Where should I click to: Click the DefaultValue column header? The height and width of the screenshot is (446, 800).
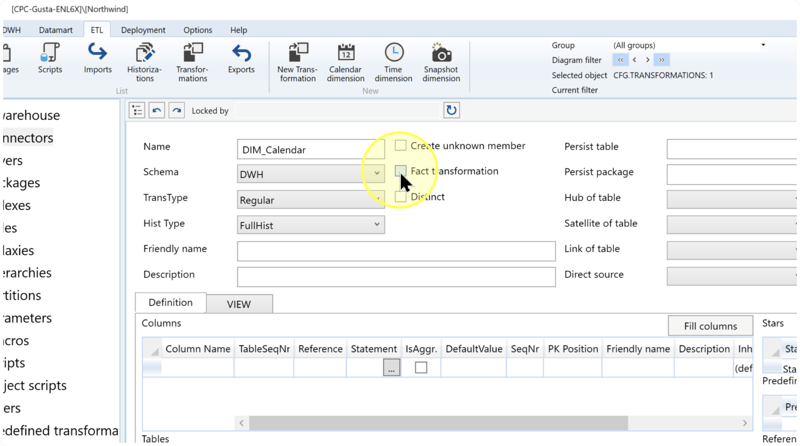(474, 349)
